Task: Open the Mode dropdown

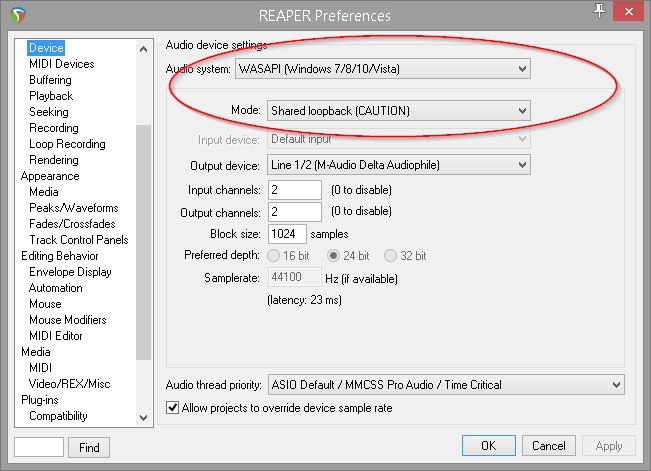Action: click(399, 110)
